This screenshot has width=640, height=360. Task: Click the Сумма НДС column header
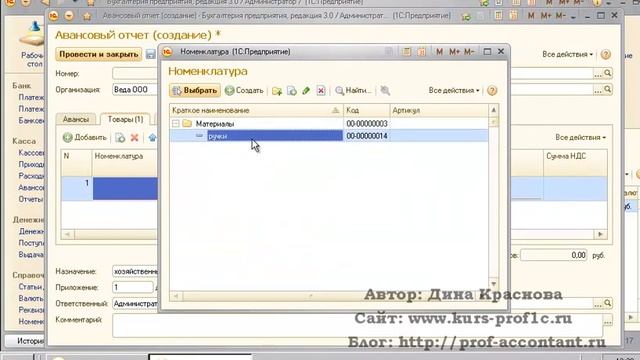pyautogui.click(x=575, y=162)
